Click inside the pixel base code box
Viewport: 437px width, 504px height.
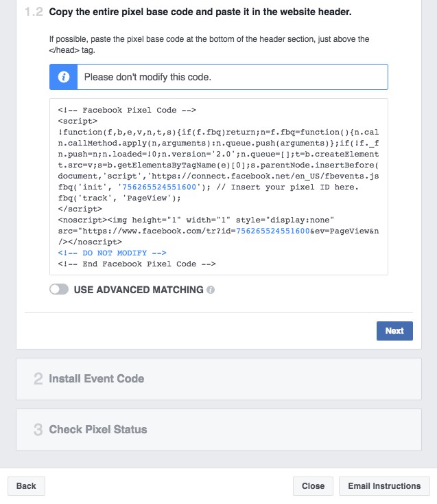219,187
